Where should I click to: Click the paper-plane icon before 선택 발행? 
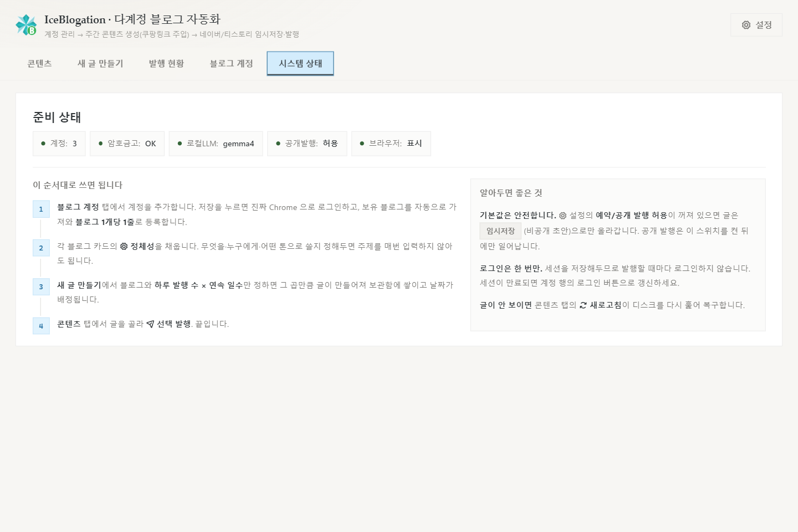point(150,324)
